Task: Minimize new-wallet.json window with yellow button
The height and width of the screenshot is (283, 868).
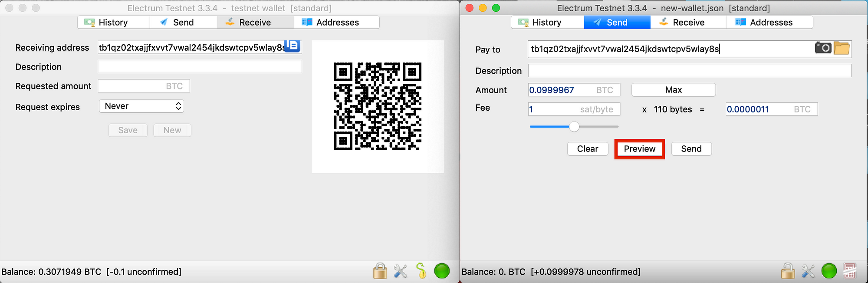Action: (x=483, y=8)
